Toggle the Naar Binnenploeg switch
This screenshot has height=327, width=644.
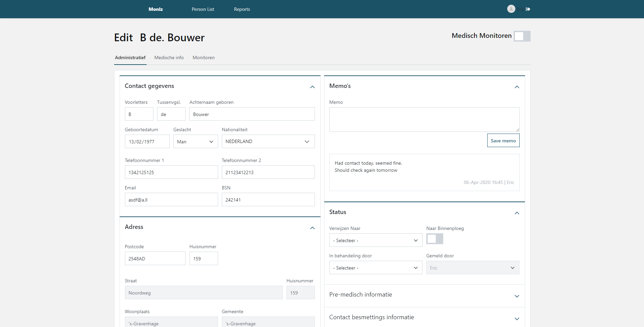point(434,239)
